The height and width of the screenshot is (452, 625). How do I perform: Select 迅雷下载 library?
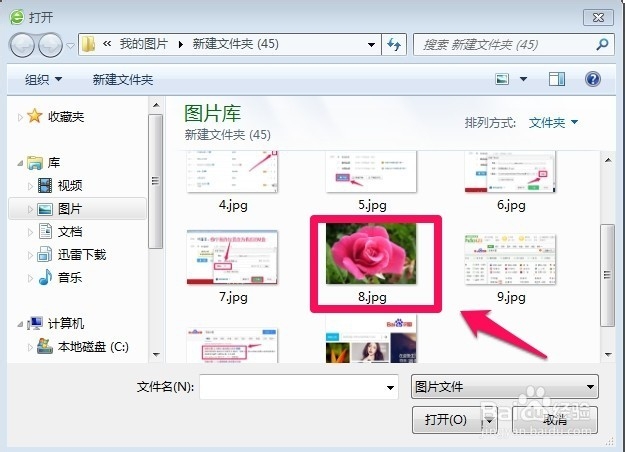pyautogui.click(x=82, y=255)
